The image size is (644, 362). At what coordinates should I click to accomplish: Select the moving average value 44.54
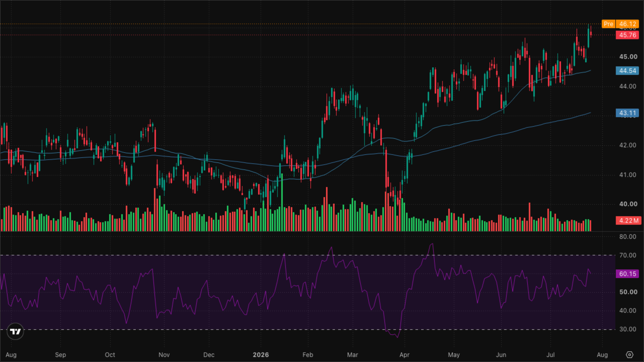click(627, 71)
